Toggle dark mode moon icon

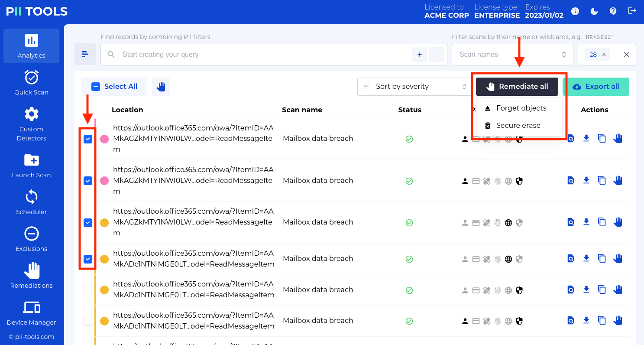pos(594,11)
